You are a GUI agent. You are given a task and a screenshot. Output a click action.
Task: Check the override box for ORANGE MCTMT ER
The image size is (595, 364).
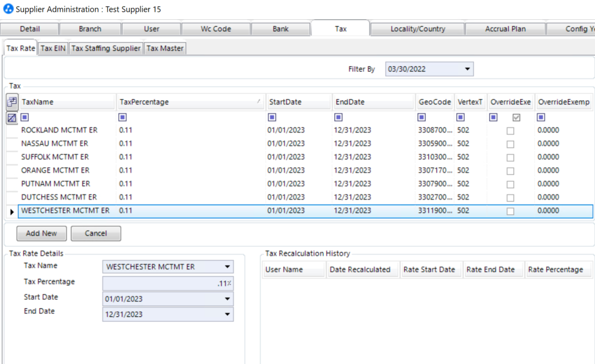510,171
